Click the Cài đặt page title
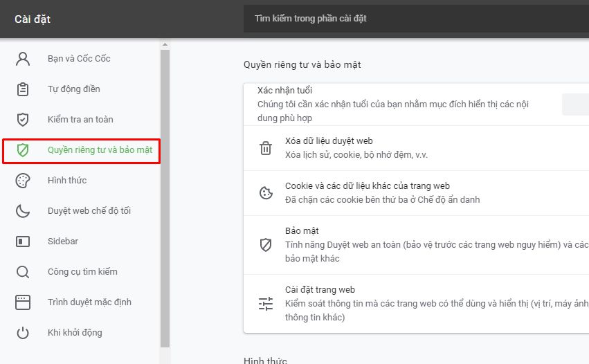 click(x=33, y=19)
